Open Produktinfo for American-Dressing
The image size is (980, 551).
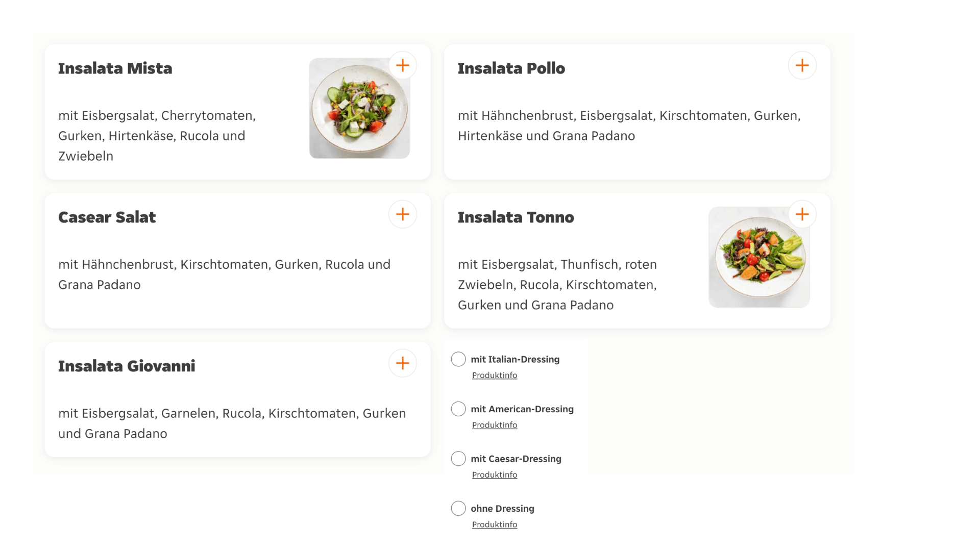pos(495,425)
